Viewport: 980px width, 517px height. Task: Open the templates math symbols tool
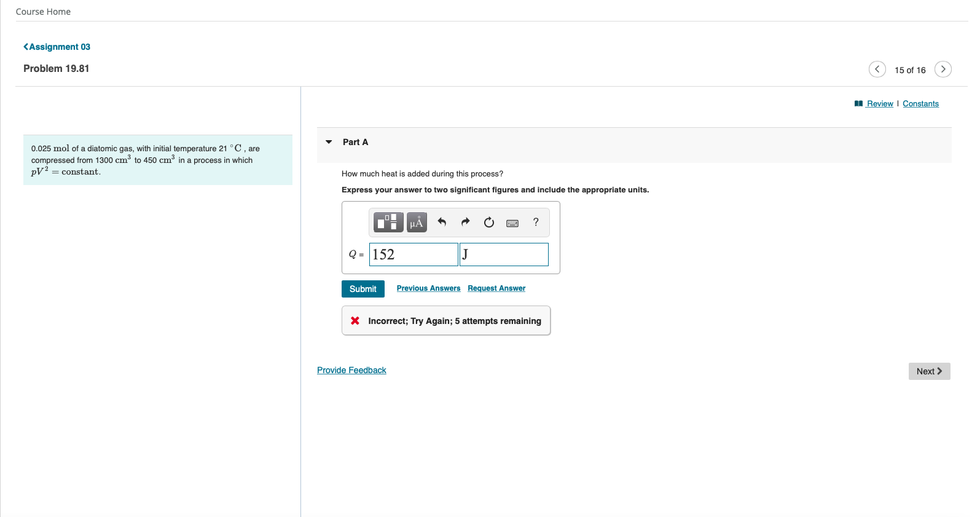[x=388, y=222]
